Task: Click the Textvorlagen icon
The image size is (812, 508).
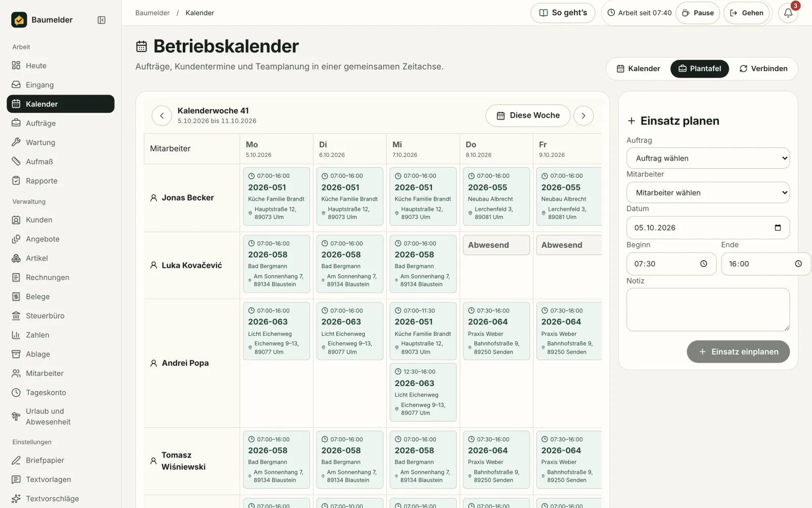Action: (x=16, y=480)
